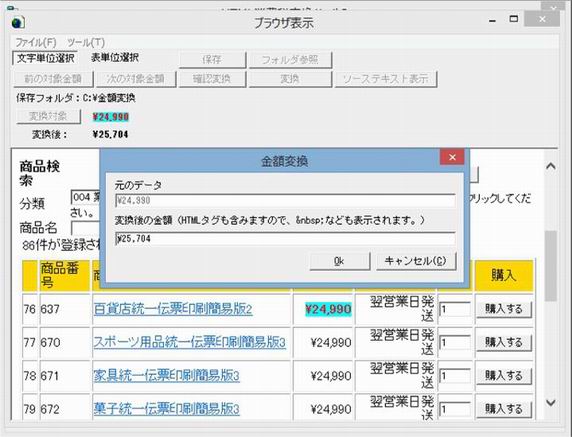This screenshot has height=437, width=572.
Task: Click quantity field for product 671
Action: 455,376
